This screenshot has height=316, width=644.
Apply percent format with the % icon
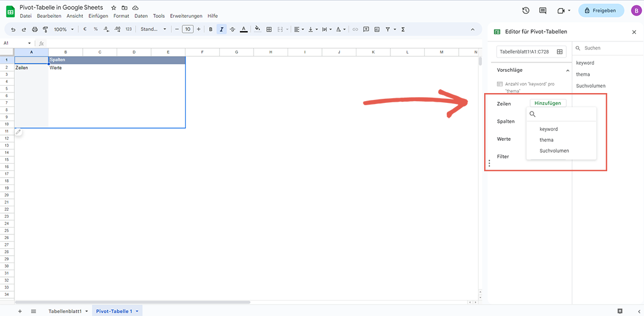tap(95, 29)
